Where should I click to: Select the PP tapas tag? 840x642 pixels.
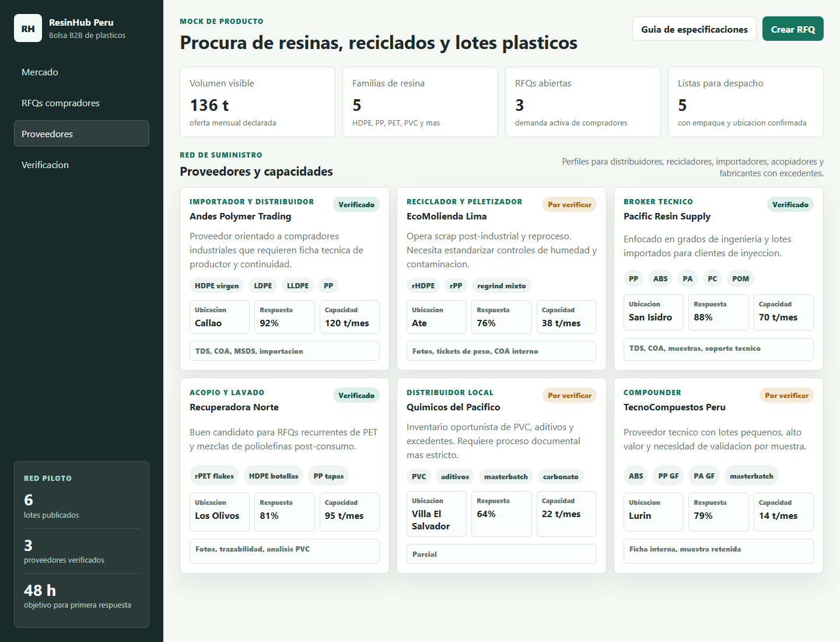(328, 476)
